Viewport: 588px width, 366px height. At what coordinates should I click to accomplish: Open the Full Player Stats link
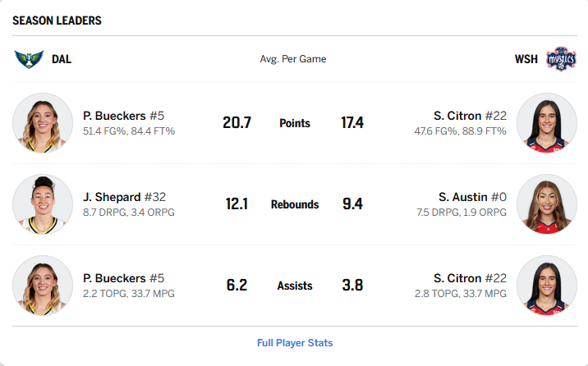click(295, 343)
